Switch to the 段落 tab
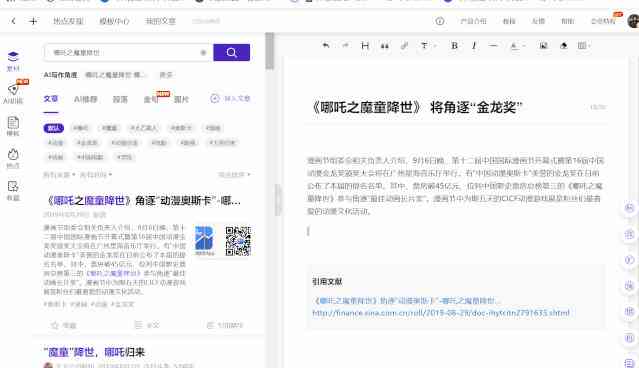 tap(120, 99)
